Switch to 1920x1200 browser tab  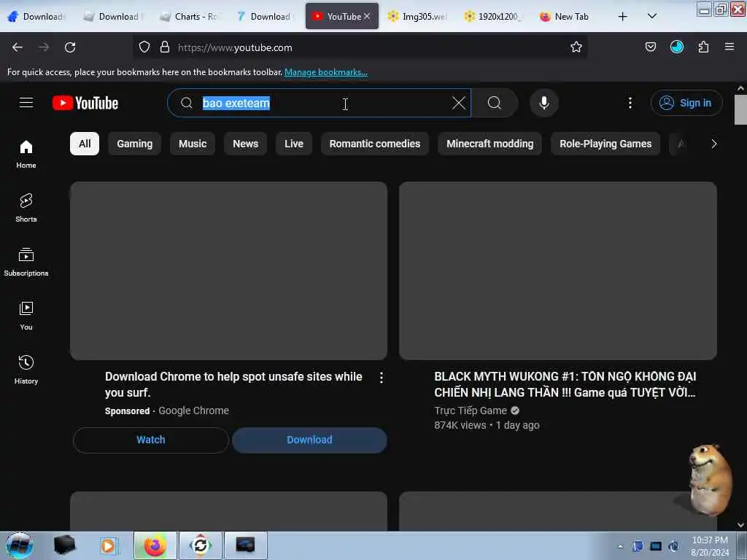tap(494, 16)
